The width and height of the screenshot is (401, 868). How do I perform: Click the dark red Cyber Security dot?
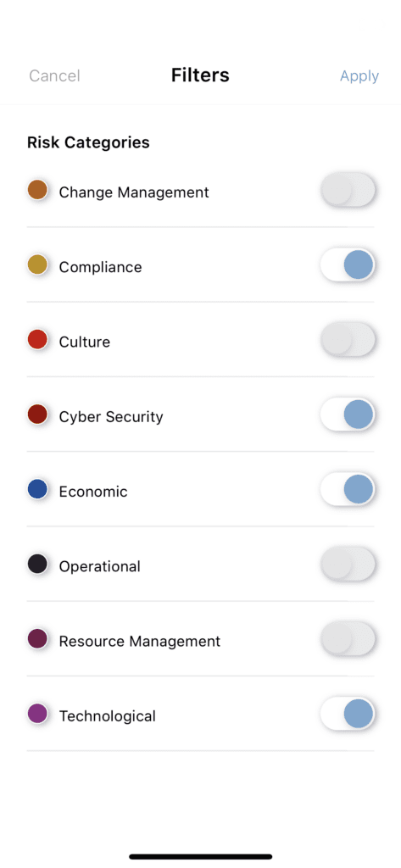point(37,414)
